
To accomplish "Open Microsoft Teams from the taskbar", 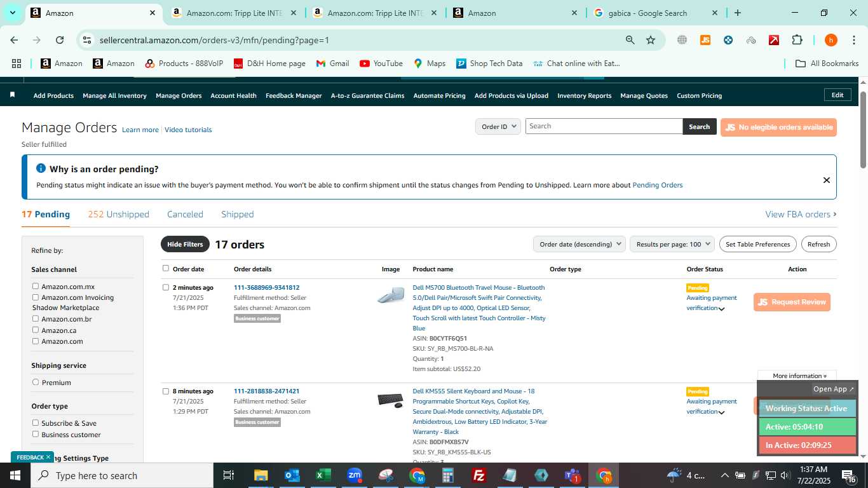I will pos(573,475).
